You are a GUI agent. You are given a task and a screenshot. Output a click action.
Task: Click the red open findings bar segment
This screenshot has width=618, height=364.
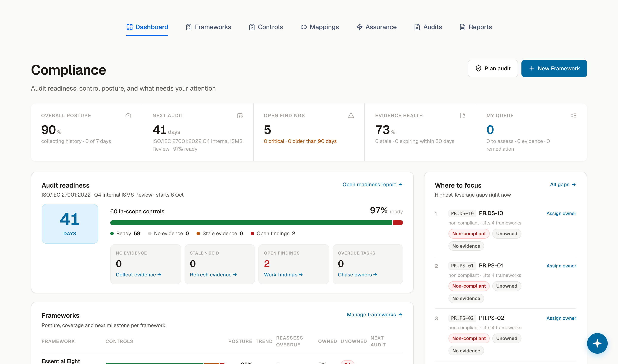(x=398, y=223)
